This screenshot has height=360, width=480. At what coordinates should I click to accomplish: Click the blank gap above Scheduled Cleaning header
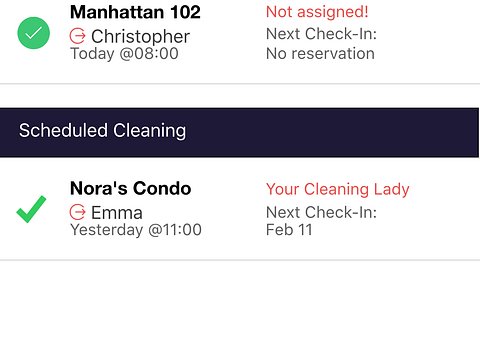pyautogui.click(x=240, y=96)
